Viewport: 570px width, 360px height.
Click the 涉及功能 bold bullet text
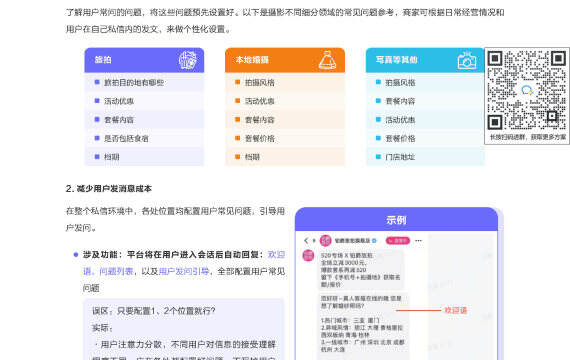(x=173, y=254)
